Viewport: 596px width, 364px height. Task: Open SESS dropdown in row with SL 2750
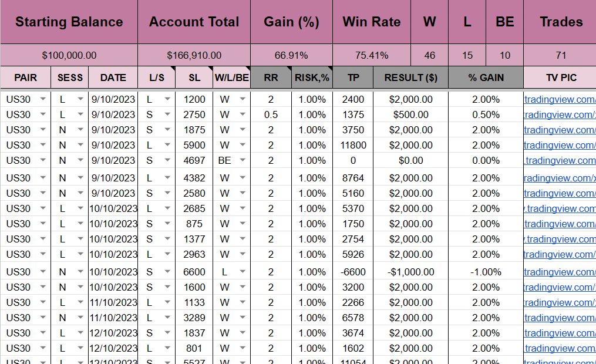click(x=80, y=114)
